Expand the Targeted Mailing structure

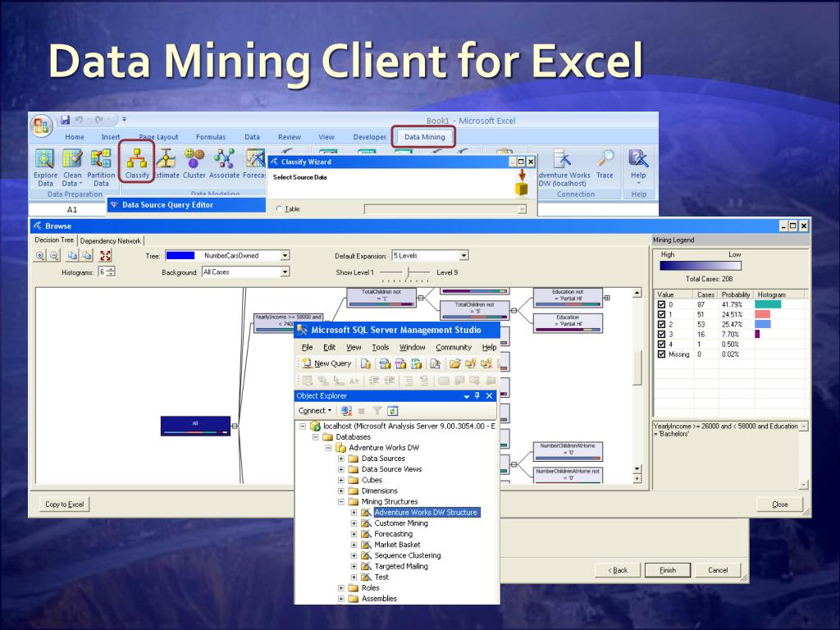[x=354, y=566]
